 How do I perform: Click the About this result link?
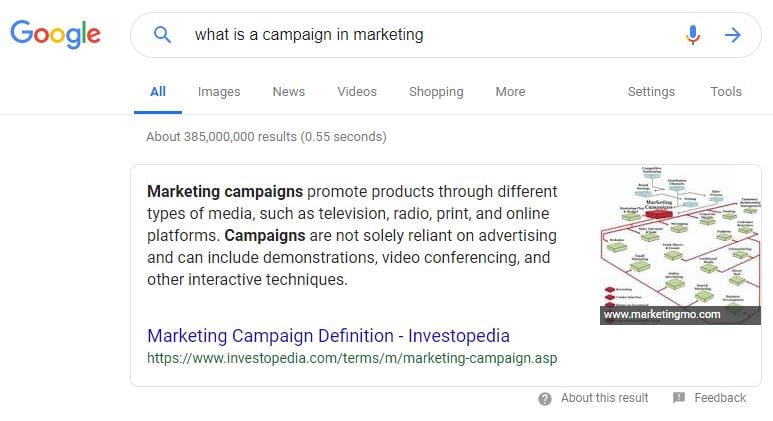point(604,398)
